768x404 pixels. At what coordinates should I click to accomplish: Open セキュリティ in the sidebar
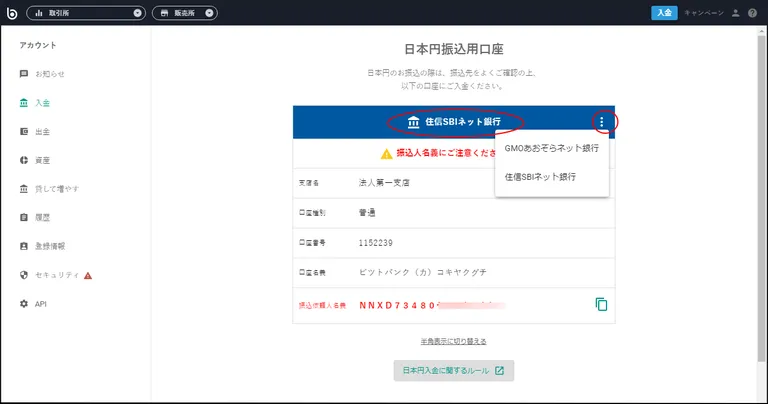[x=55, y=275]
